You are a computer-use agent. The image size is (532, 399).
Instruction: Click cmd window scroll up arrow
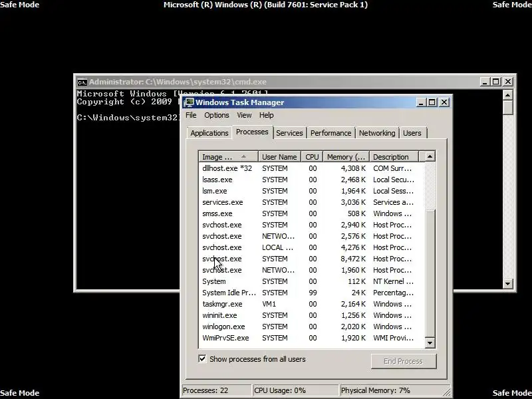coord(507,95)
